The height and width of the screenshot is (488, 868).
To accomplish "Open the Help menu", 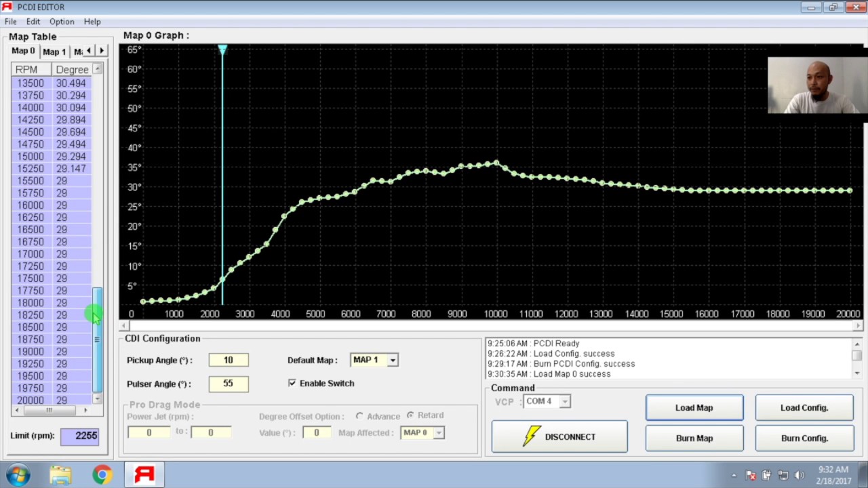I will click(x=92, y=22).
